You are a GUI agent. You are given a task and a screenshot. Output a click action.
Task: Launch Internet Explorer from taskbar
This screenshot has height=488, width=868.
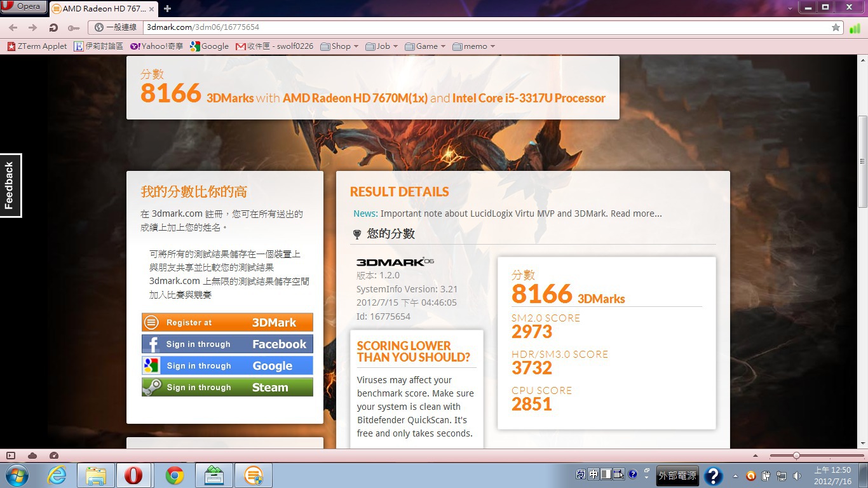click(x=57, y=475)
